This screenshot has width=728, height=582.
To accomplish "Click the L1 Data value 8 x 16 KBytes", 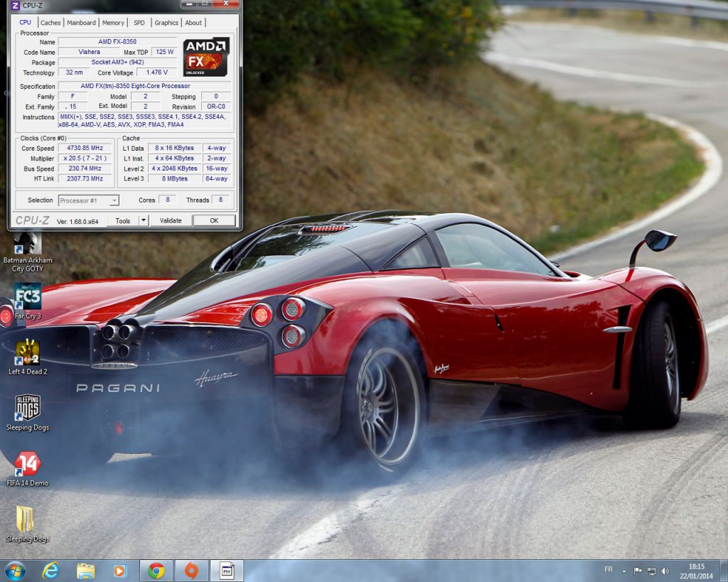I will coord(175,148).
